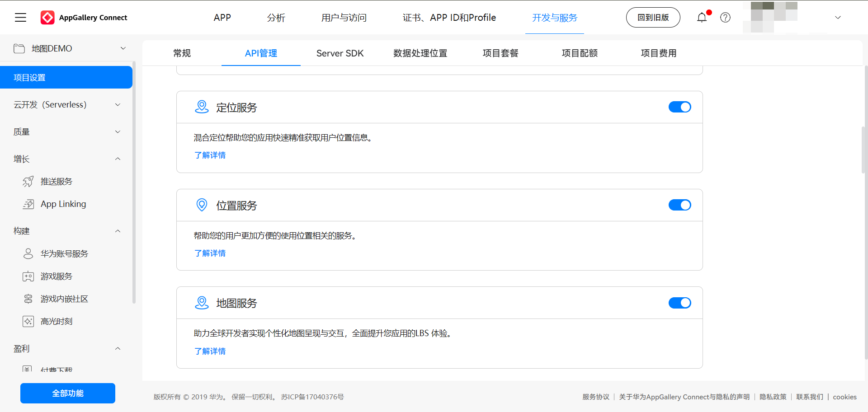Viewport: 868px width, 412px height.
Task: Click the 位置服务 pin icon
Action: (202, 205)
